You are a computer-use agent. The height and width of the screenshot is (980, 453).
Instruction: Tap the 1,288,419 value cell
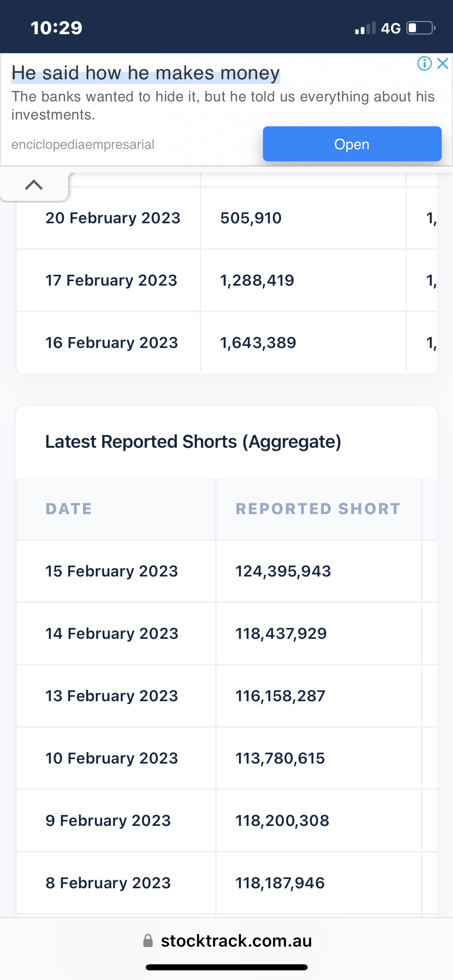pos(257,280)
